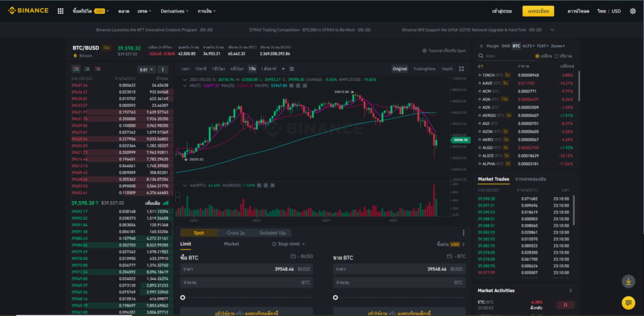Screen dimensions: 644x316
Task: Switch chart to TradingView
Action: click(425, 69)
